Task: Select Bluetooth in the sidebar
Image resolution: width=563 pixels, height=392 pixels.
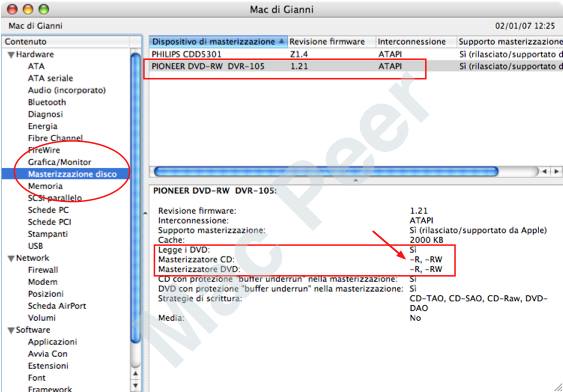Action: coord(47,102)
